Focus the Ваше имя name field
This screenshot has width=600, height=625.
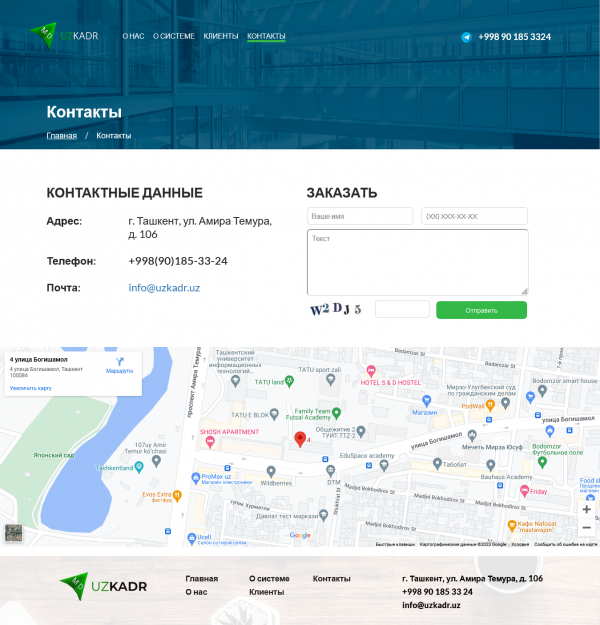(x=360, y=216)
